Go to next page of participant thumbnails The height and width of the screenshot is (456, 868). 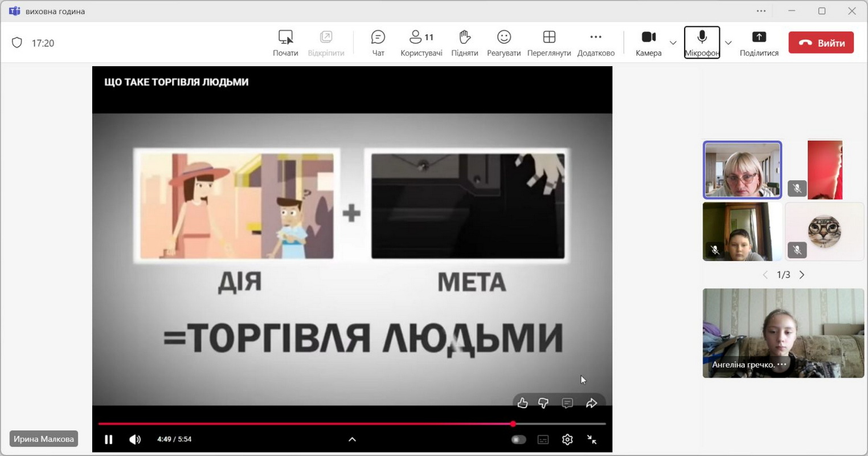point(802,275)
